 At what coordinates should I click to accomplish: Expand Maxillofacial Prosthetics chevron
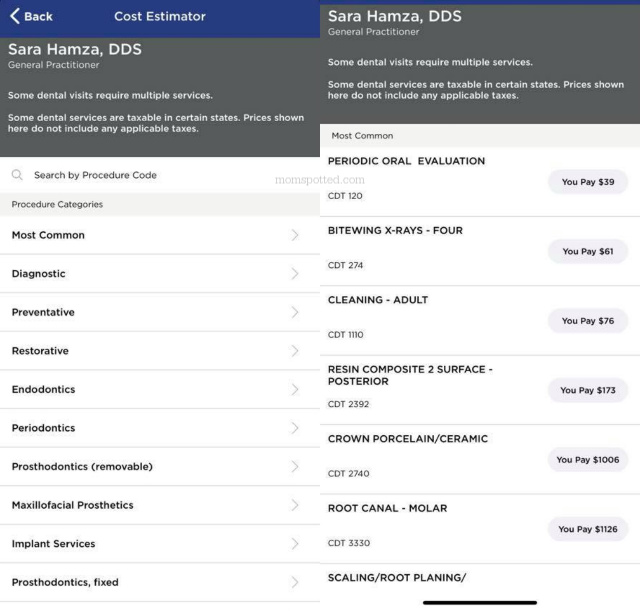tap(295, 505)
